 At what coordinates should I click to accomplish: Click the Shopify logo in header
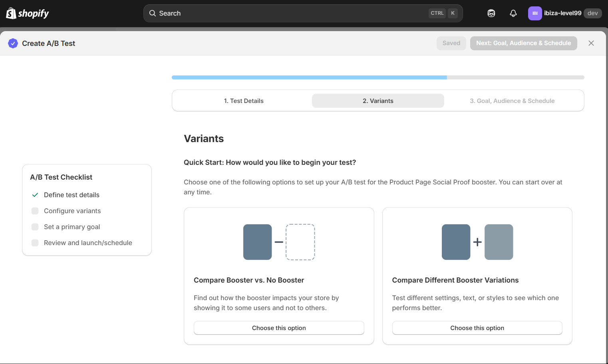(x=28, y=13)
